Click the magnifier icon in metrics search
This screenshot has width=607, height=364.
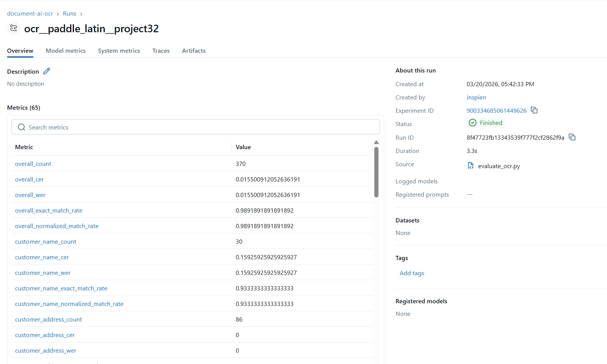tap(22, 127)
